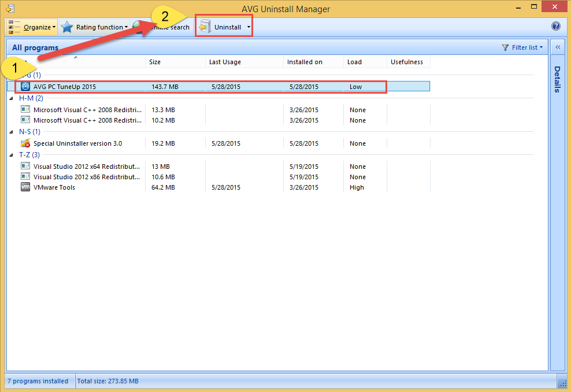571x392 pixels.
Task: Click the Organize icon in the toolbar
Action: pos(13,27)
